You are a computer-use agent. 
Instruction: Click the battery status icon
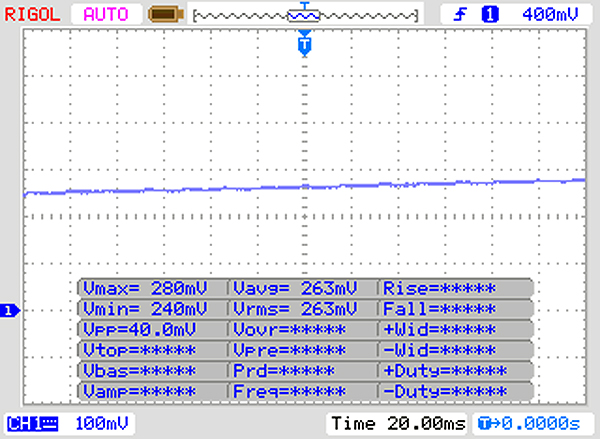point(161,14)
